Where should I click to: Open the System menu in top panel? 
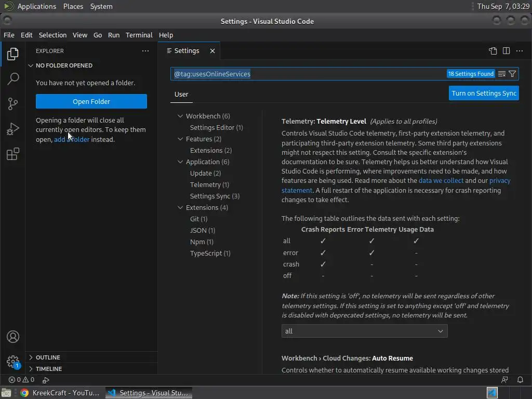101,6
